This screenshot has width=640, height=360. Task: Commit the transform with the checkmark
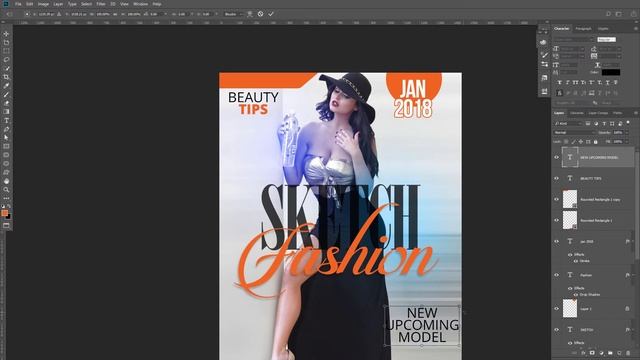pyautogui.click(x=271, y=14)
